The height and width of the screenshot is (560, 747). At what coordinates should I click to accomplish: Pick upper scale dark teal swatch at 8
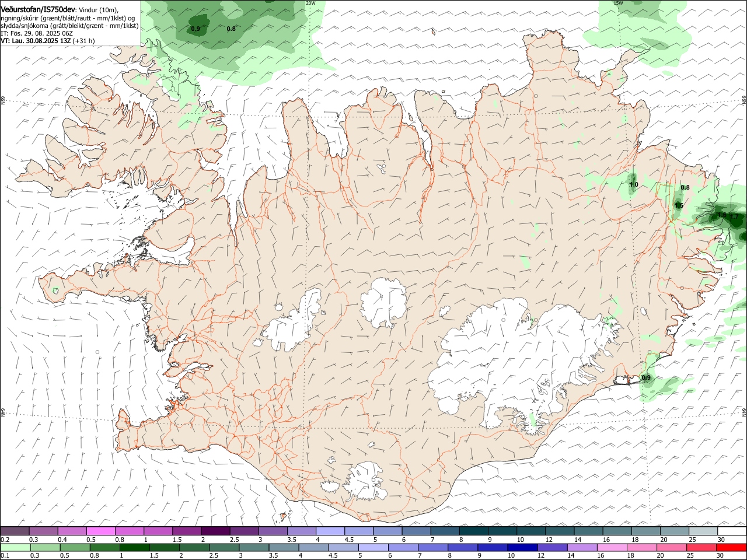(x=473, y=531)
